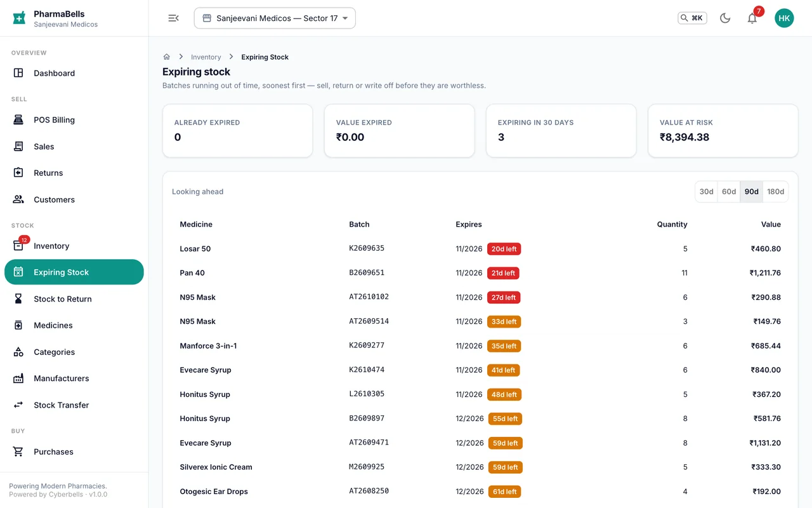Switch look-ahead range to 60d

[729, 192]
